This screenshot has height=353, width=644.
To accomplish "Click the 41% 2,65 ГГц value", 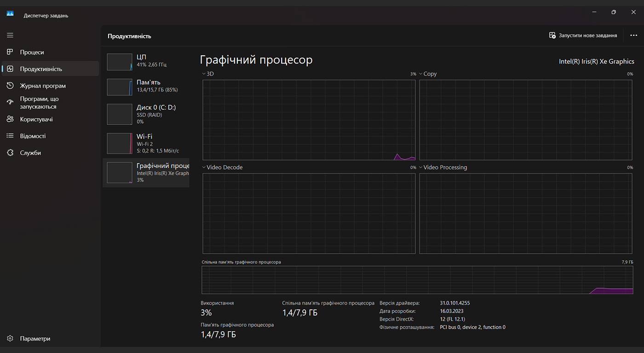I will click(x=152, y=65).
